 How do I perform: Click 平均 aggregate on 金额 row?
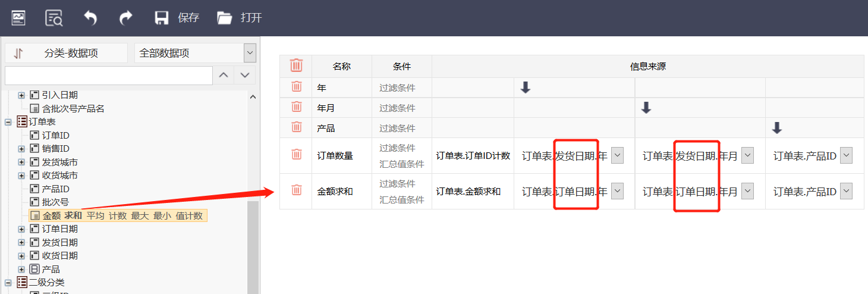[95, 215]
